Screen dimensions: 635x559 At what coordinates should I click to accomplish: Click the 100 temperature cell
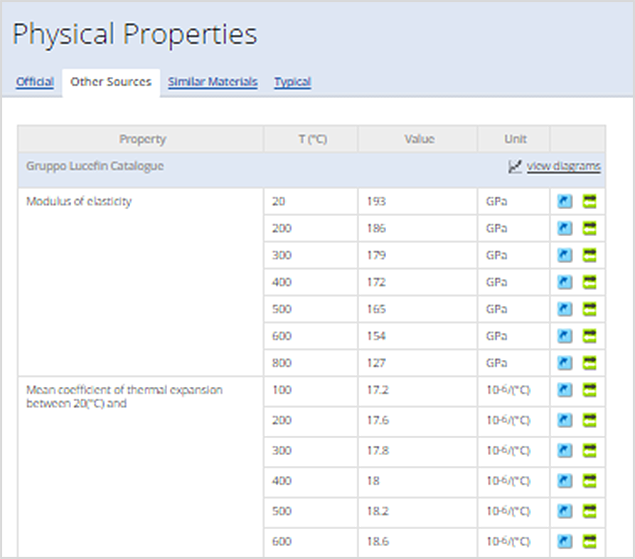311,392
